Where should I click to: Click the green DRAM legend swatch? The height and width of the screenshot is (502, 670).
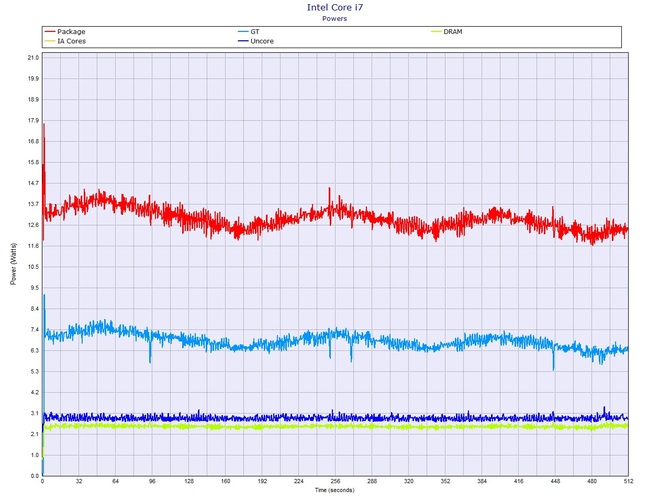[436, 32]
